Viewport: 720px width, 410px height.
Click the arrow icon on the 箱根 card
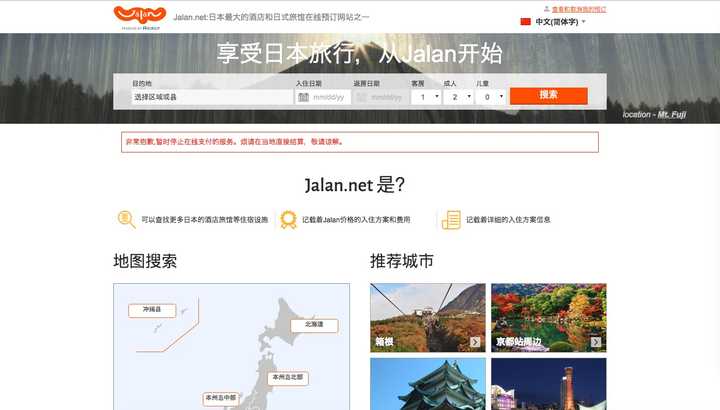(x=475, y=342)
